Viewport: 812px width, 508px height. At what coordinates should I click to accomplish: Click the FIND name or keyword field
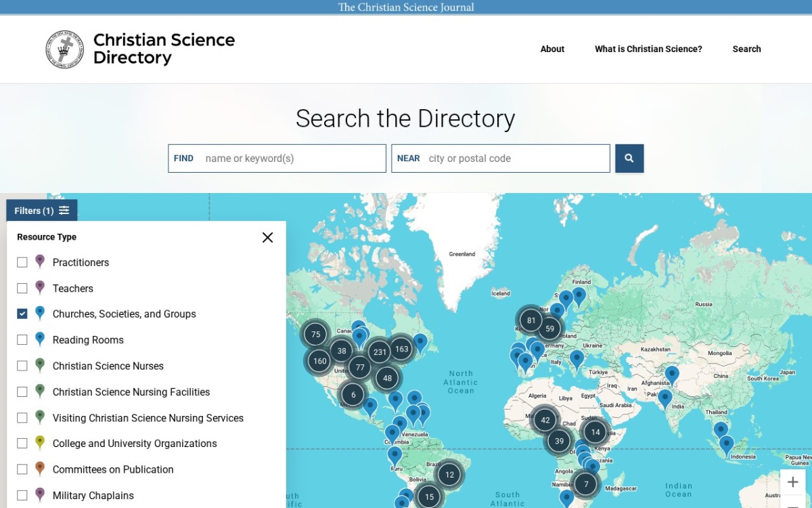pyautogui.click(x=277, y=158)
